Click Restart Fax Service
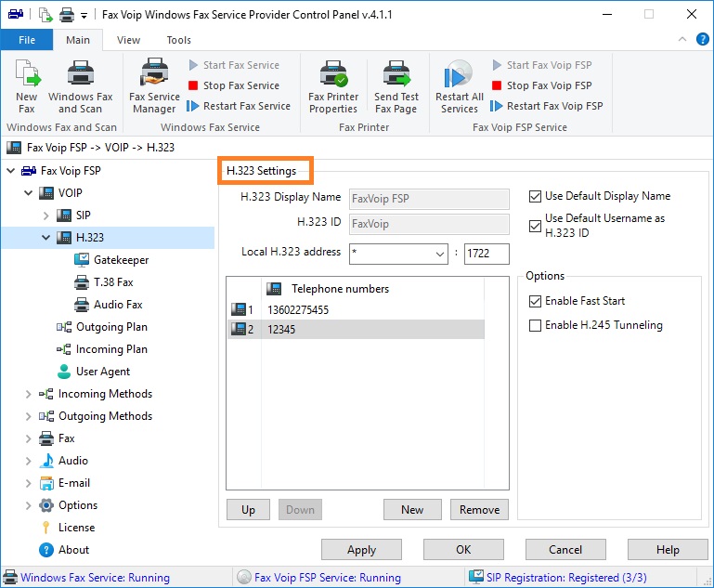 tap(239, 106)
